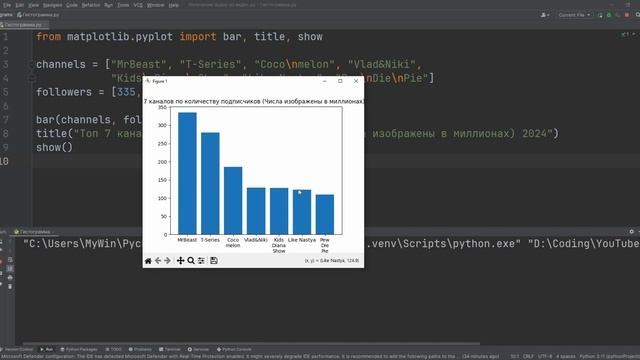
Task: Open the Python Packages tool window
Action: click(x=79, y=349)
